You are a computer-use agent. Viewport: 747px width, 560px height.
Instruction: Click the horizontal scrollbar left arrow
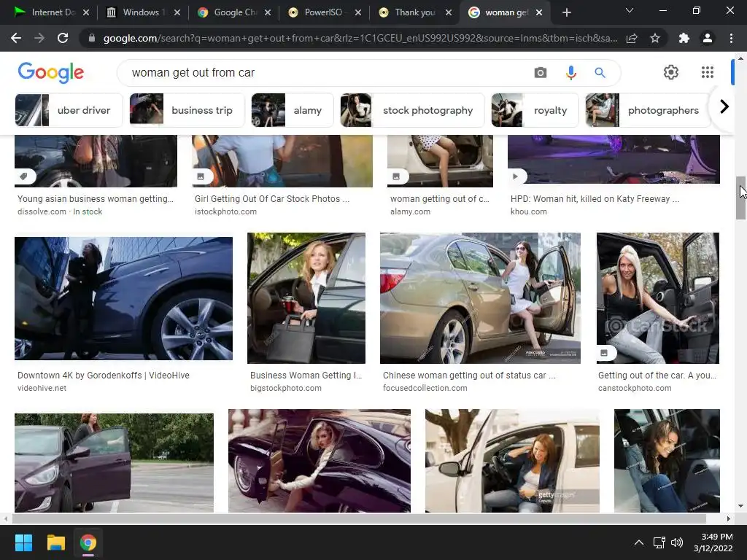coord(6,518)
